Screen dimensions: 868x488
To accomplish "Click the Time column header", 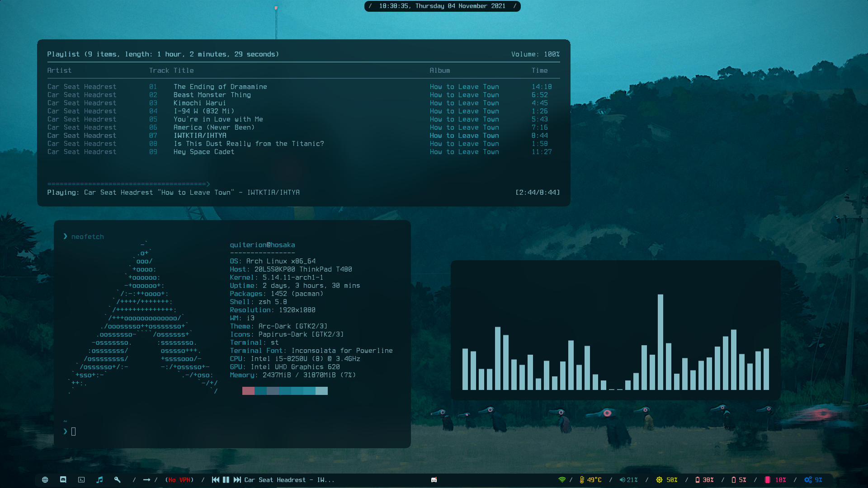I will click(x=539, y=70).
